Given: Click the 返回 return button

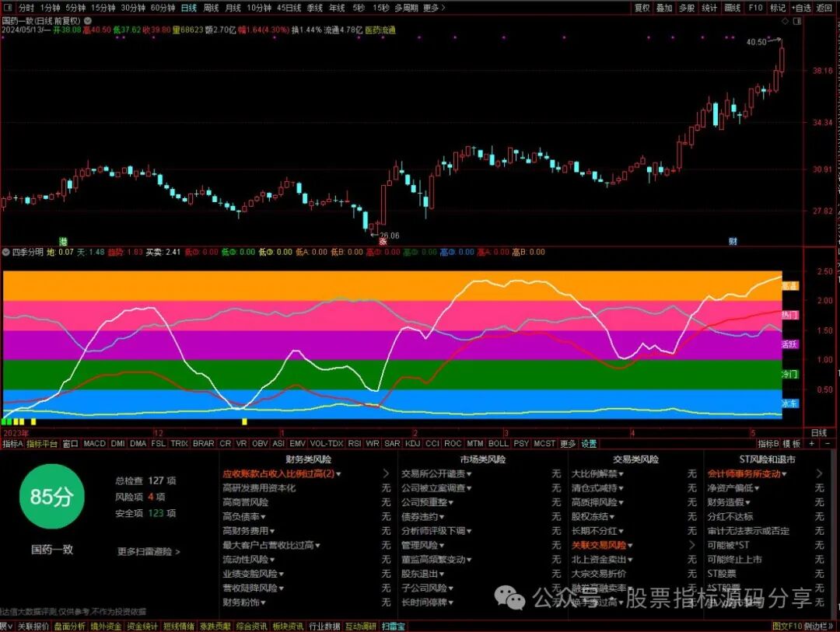Looking at the screenshot, I should click(x=824, y=8).
